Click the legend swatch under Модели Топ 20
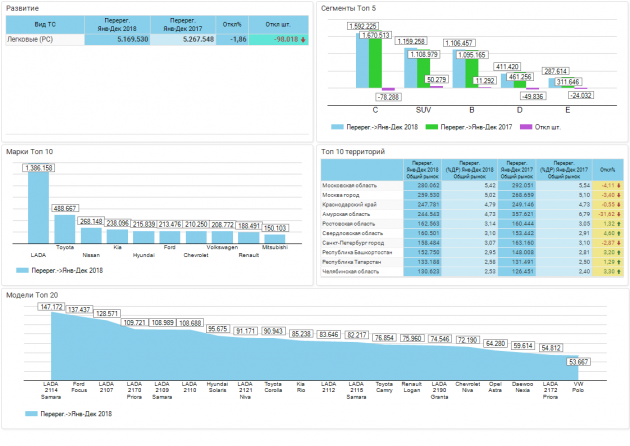The image size is (630, 446). [23, 412]
